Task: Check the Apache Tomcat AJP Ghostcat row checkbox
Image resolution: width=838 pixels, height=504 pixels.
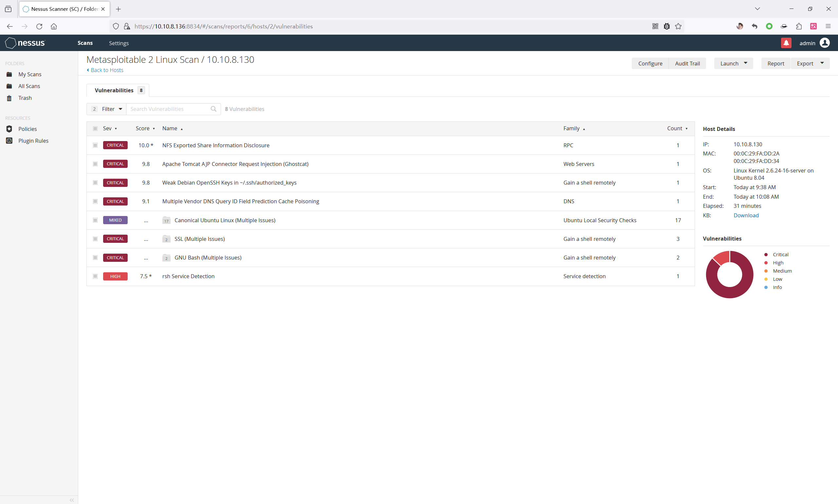Action: point(95,164)
